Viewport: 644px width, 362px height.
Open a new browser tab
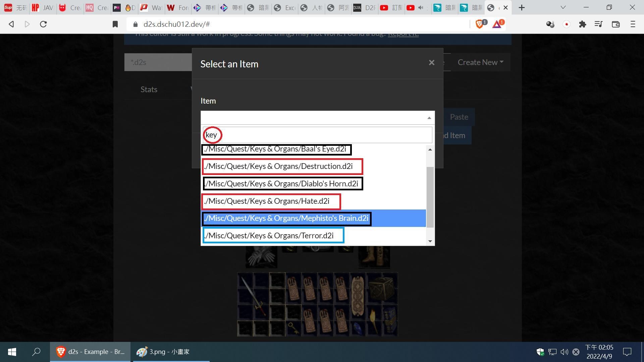click(522, 7)
